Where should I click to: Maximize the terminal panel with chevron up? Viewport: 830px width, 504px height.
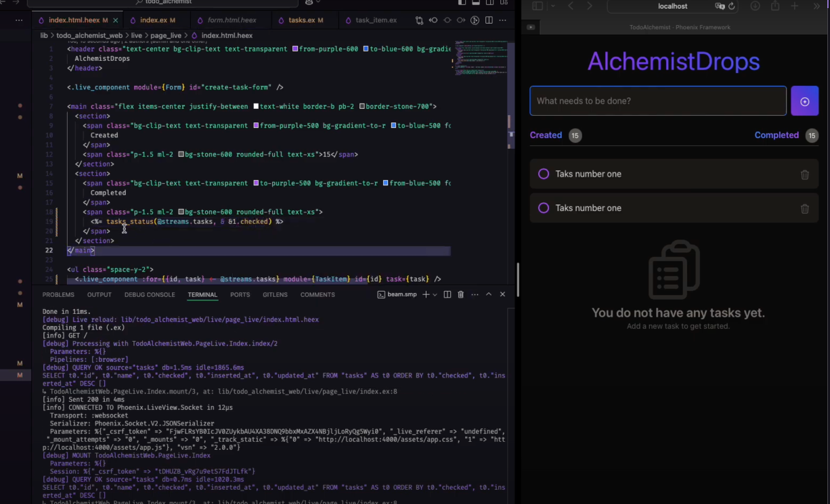(489, 295)
